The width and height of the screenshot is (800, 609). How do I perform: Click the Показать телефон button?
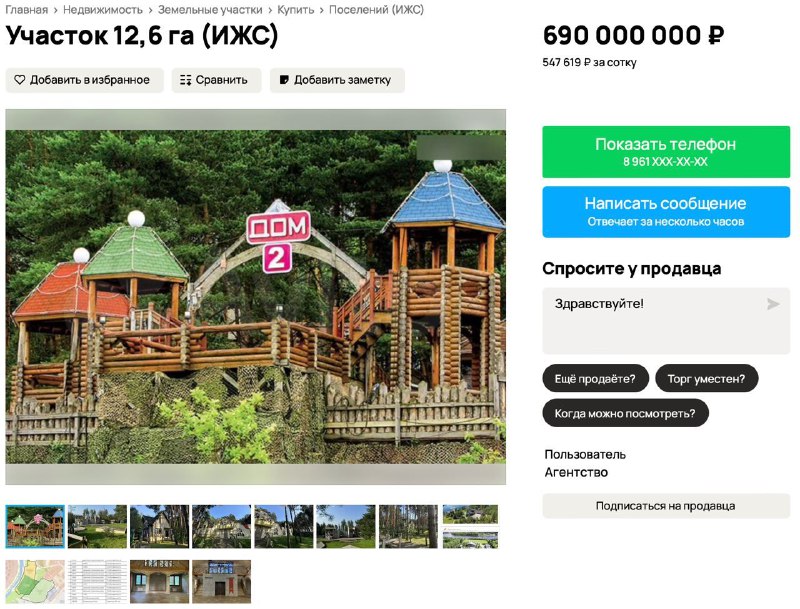[x=666, y=152]
